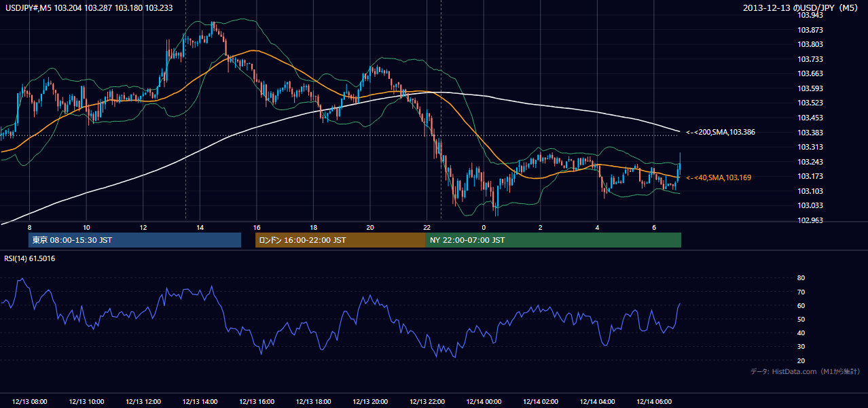Click price level 103.243 on the axis
Viewport: 868px width, 408px height.
pos(810,162)
